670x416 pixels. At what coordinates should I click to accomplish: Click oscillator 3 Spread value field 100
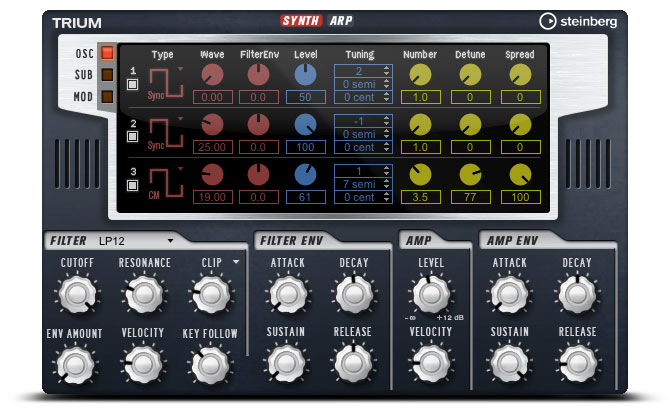point(520,197)
